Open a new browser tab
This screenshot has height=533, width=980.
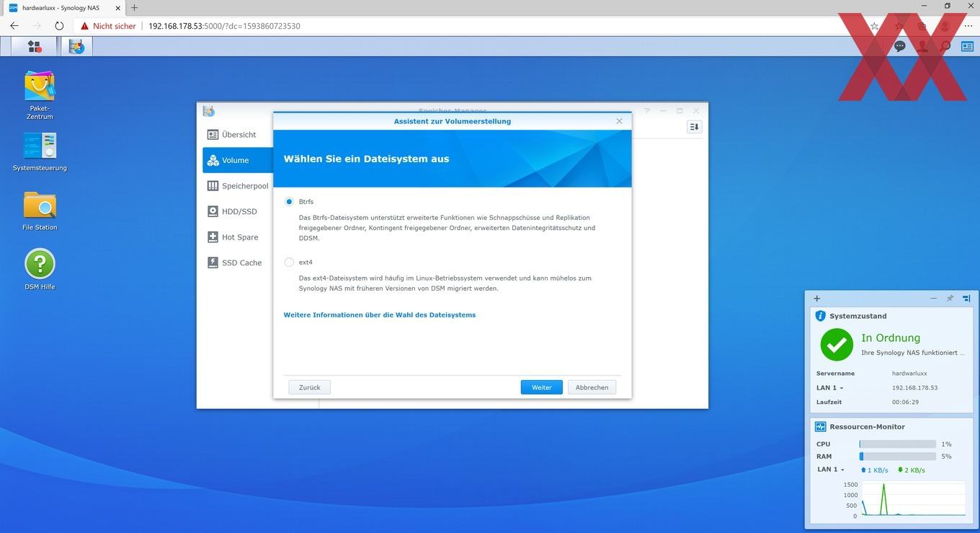coord(134,7)
